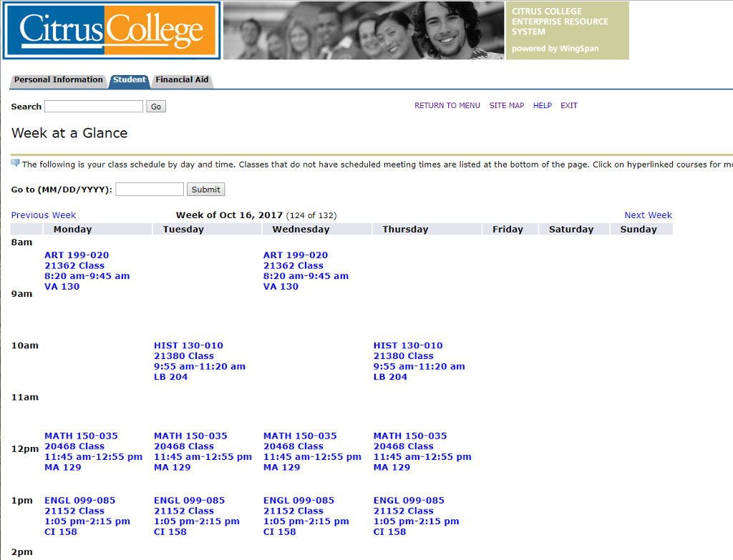Open Thursday's ENGL 099-085 class details

409,500
